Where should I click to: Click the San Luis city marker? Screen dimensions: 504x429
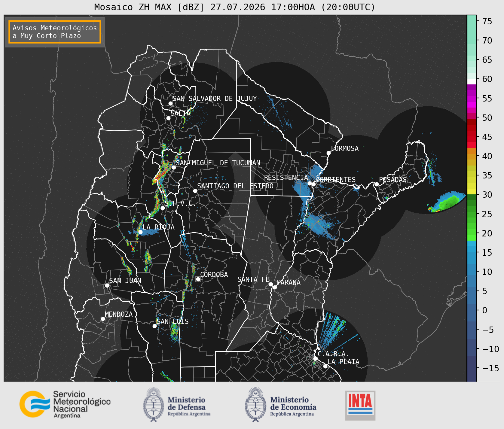154,326
